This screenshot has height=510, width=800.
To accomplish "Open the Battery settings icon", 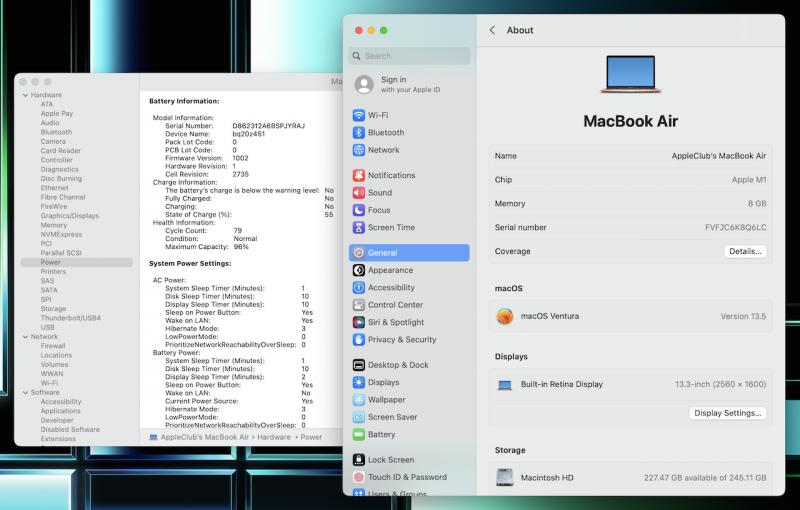I will pyautogui.click(x=359, y=435).
